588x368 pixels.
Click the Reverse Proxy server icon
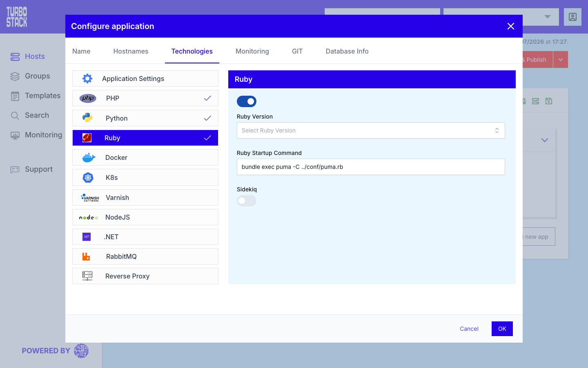(x=87, y=276)
